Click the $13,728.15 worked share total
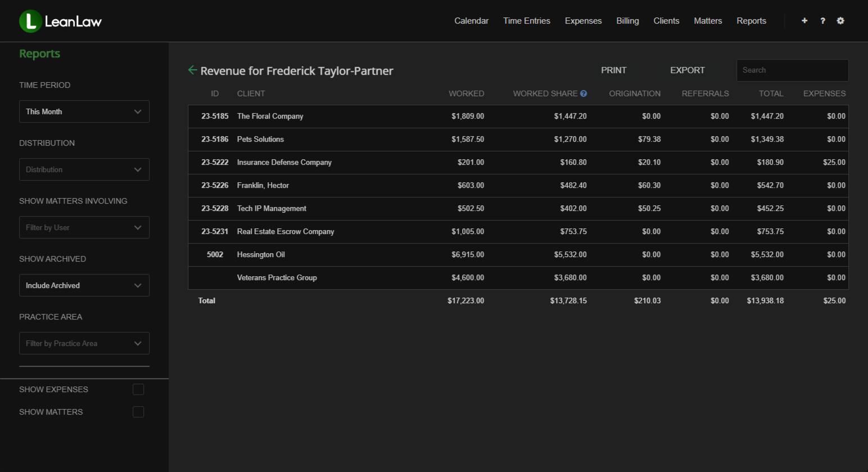Image resolution: width=868 pixels, height=472 pixels. coord(568,301)
